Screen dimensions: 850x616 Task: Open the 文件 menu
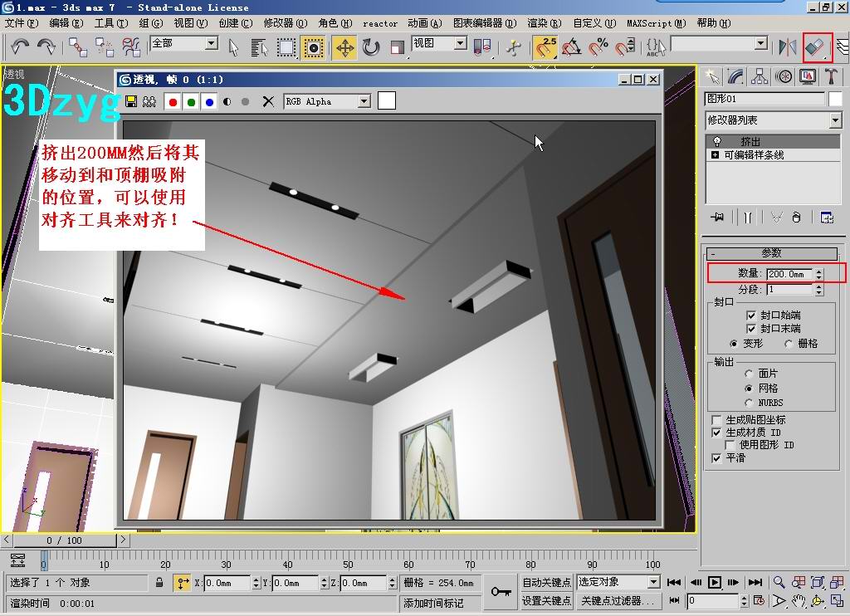tap(22, 23)
